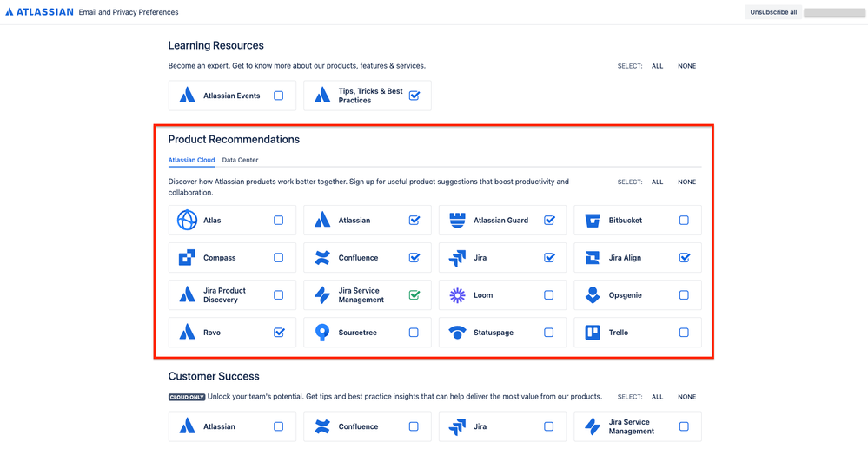
Task: Uncheck the Jira Align checkbox
Action: pos(685,258)
